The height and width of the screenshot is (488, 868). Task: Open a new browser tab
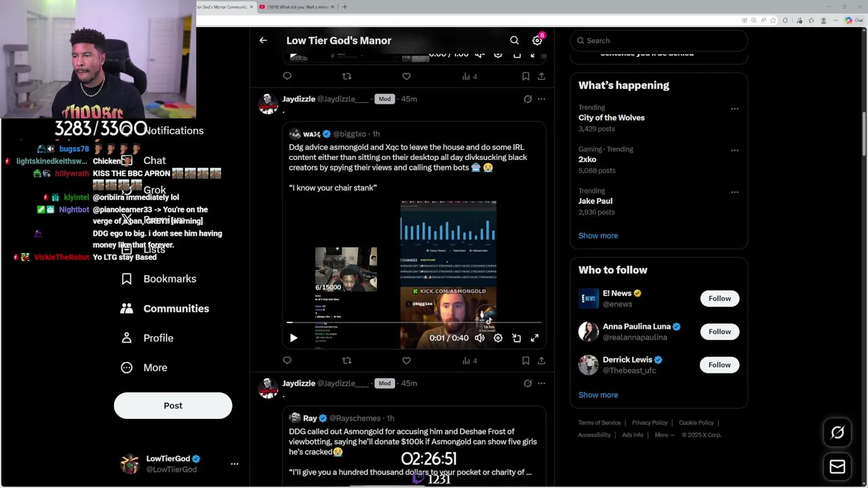[344, 7]
